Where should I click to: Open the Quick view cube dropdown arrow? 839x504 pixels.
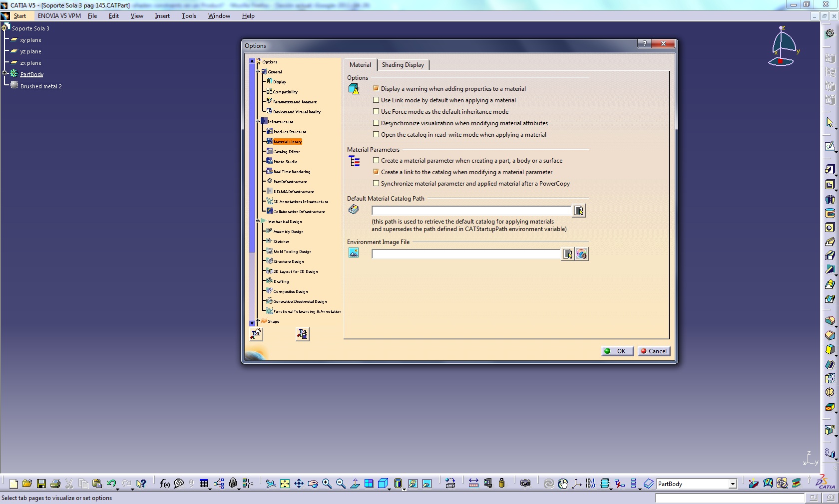(390, 489)
